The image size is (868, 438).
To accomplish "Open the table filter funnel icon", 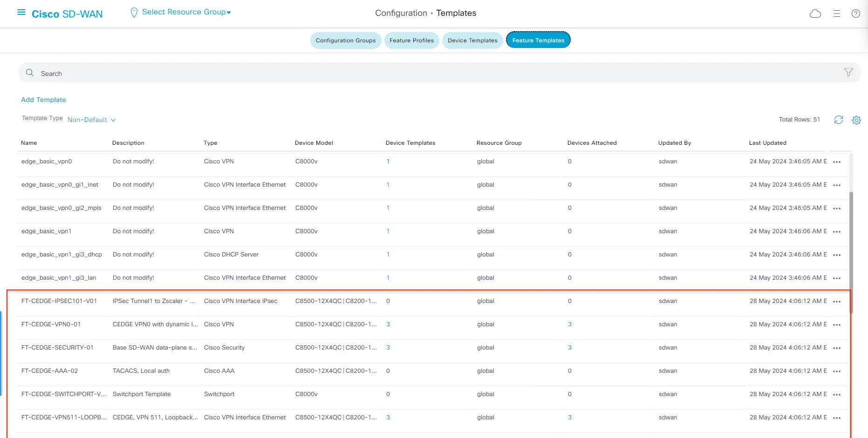I will tap(848, 72).
